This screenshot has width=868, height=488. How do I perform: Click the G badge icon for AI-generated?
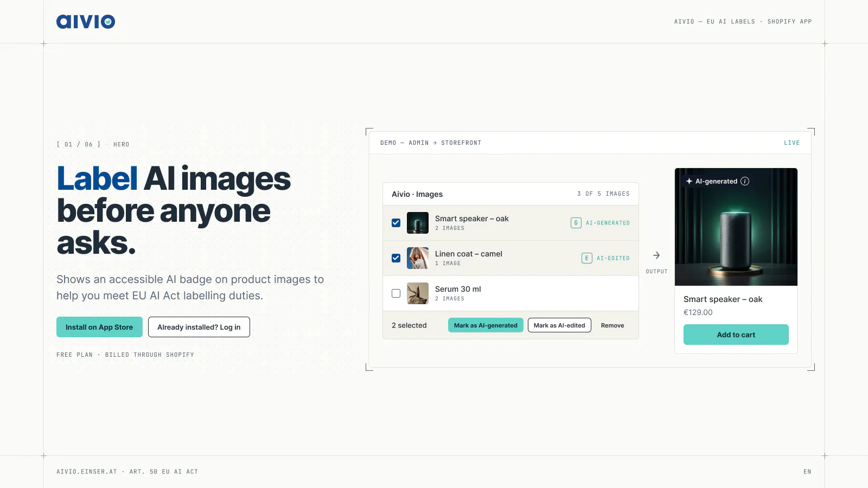(576, 223)
